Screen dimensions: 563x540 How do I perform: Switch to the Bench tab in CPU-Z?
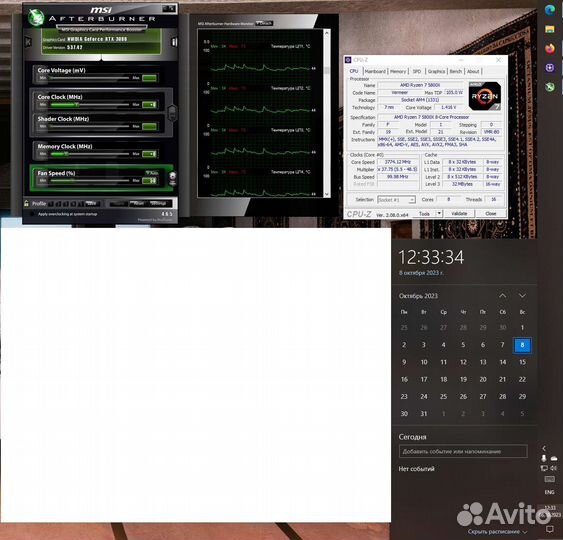pos(456,71)
